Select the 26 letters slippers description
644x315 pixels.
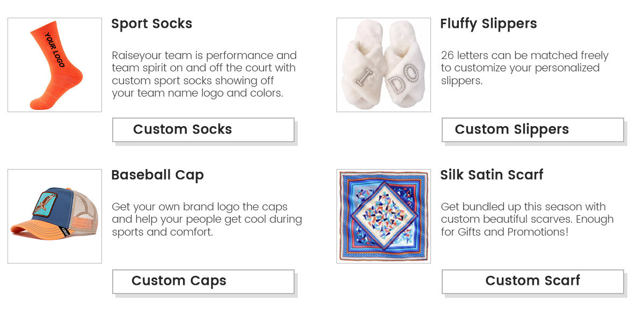524,68
